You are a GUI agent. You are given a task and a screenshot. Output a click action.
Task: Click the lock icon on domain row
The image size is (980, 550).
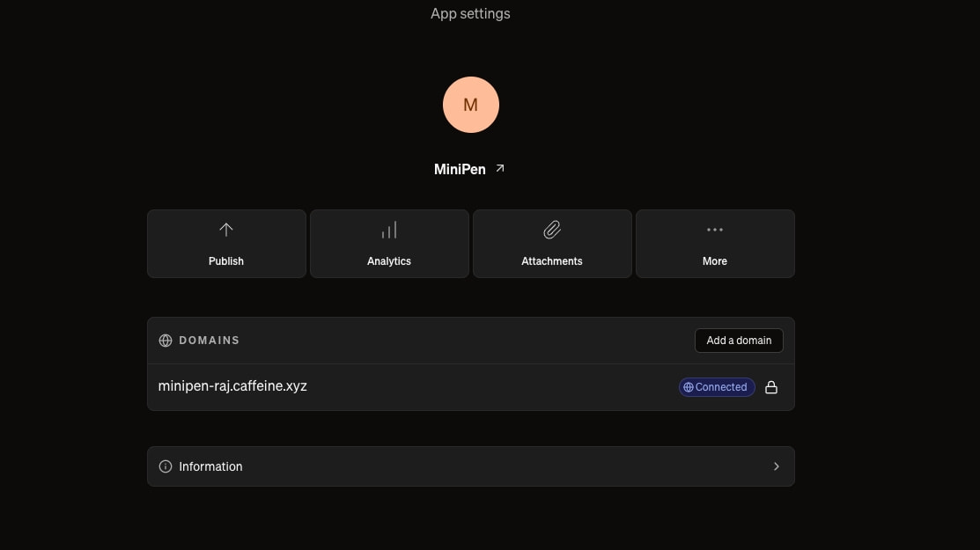pos(771,387)
